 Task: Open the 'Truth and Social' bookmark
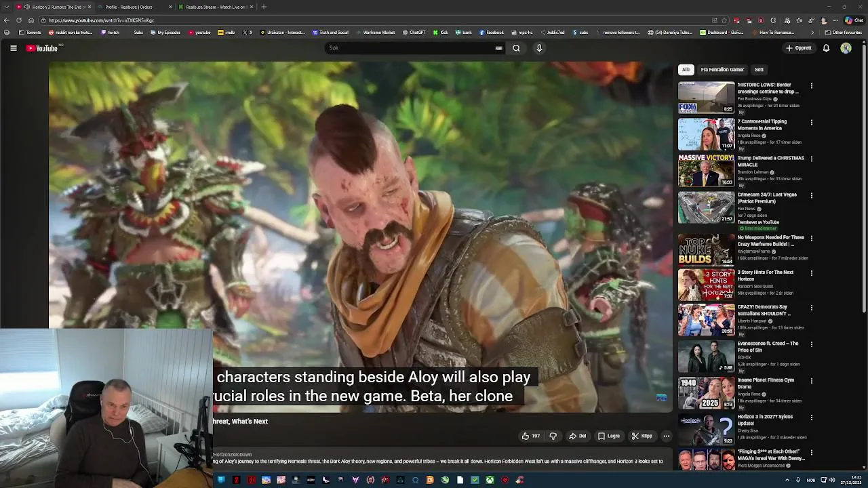[x=330, y=33]
